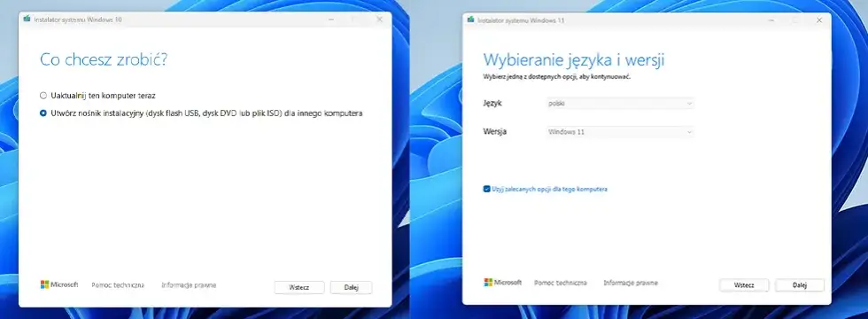
Task: Click Dalej in Windows 11 installer window
Action: [x=799, y=285]
